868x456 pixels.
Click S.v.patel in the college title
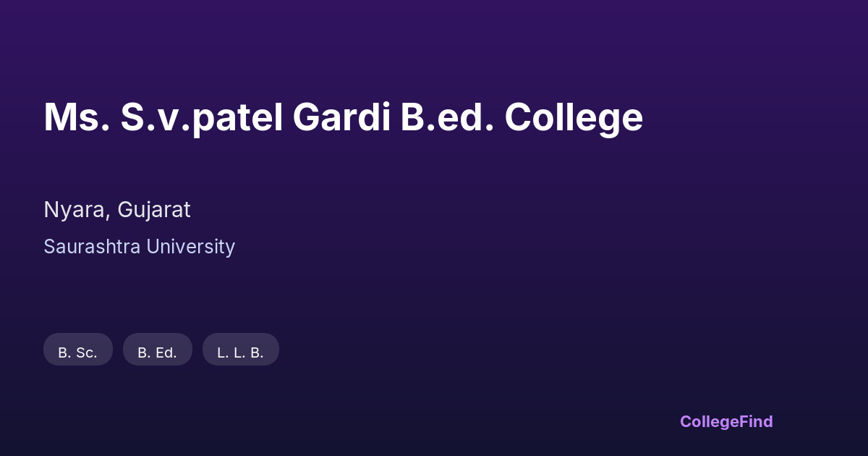(202, 117)
